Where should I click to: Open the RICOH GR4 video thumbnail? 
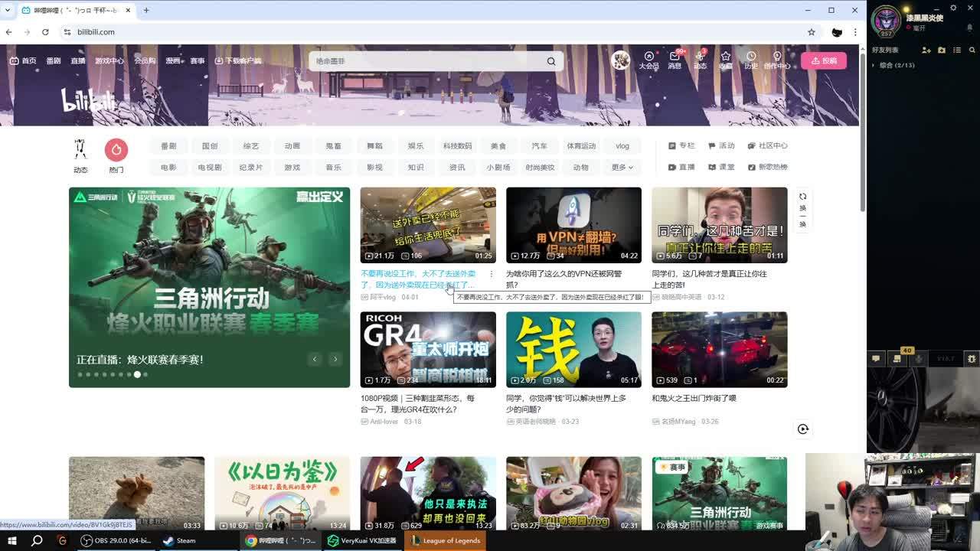point(428,349)
